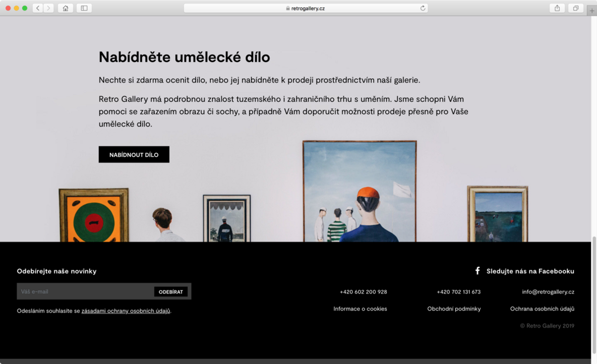Open the home page icon
This screenshot has height=364, width=597.
point(66,8)
